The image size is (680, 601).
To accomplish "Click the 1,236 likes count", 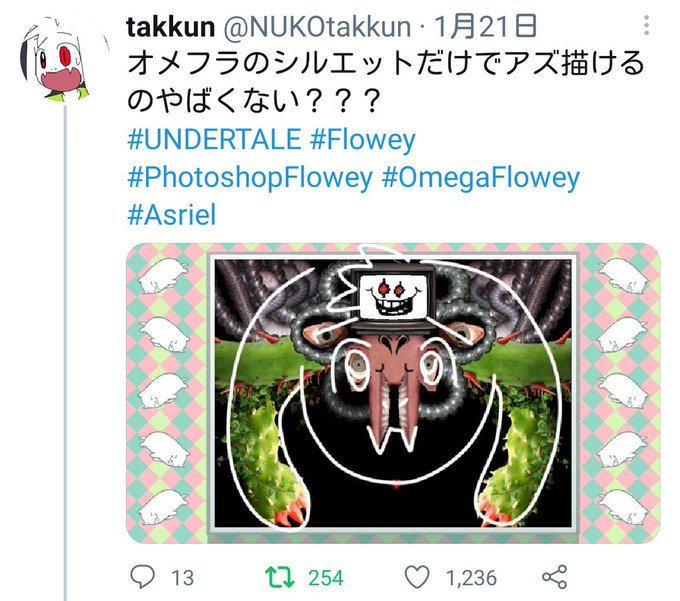I will click(471, 578).
